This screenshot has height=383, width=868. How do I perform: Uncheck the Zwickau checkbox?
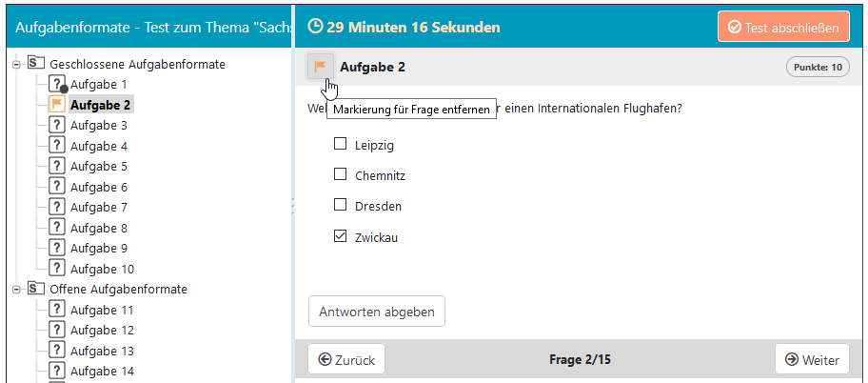tap(340, 236)
